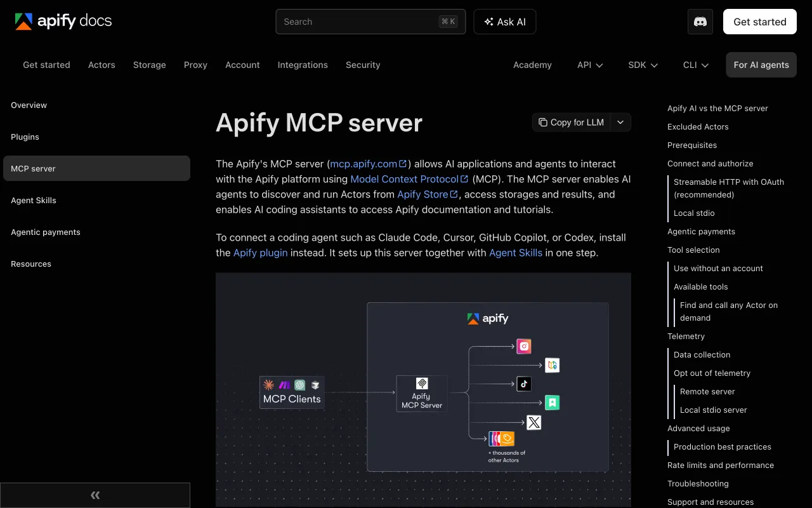The height and width of the screenshot is (508, 812).
Task: Expand the SDK dropdown menu
Action: coord(643,65)
